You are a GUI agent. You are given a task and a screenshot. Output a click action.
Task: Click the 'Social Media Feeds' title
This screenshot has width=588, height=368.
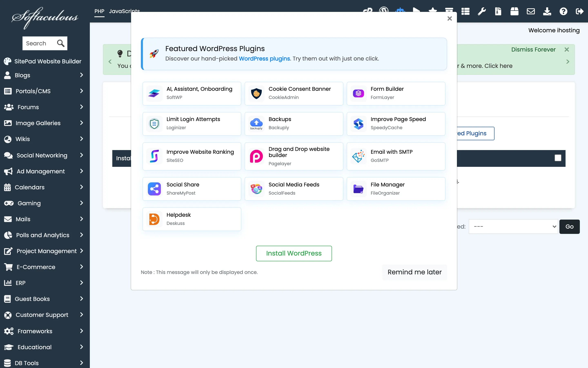tap(294, 184)
